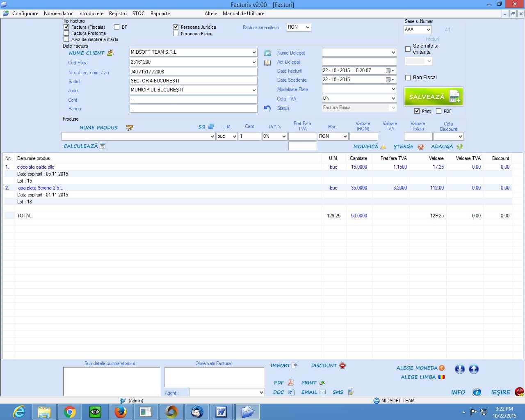This screenshot has width=525, height=420.
Task: Click the green SALVEAZĂ button
Action: coord(434,97)
